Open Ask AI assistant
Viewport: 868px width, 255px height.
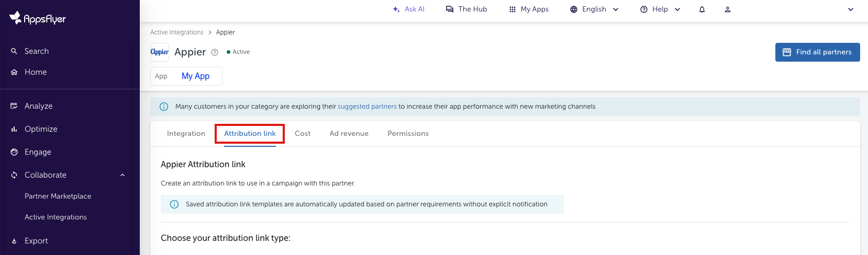tap(408, 9)
